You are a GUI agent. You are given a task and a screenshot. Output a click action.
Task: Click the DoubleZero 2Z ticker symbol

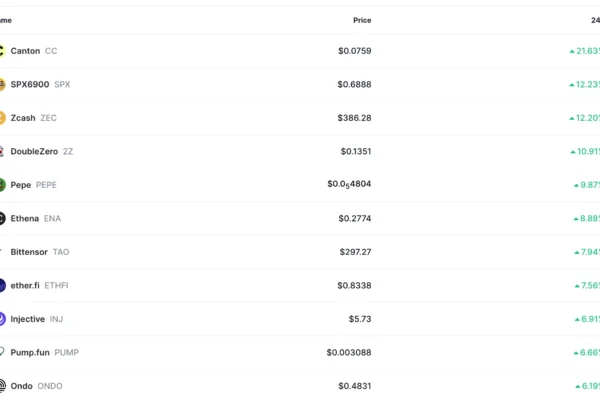click(x=68, y=151)
